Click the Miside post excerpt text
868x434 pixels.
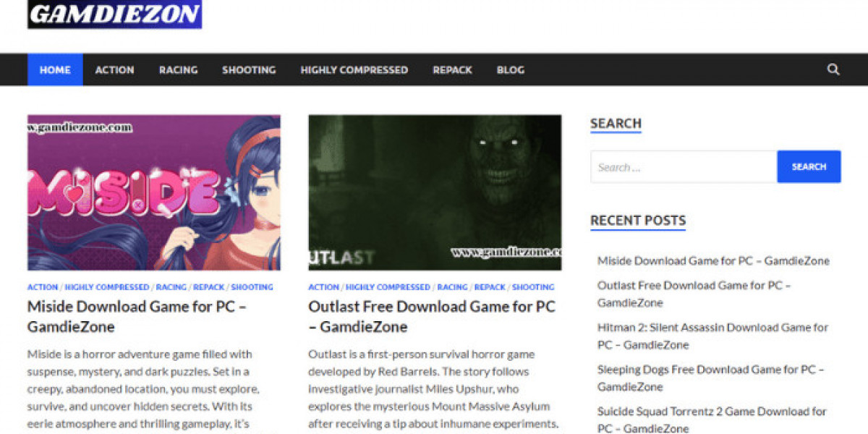click(143, 391)
